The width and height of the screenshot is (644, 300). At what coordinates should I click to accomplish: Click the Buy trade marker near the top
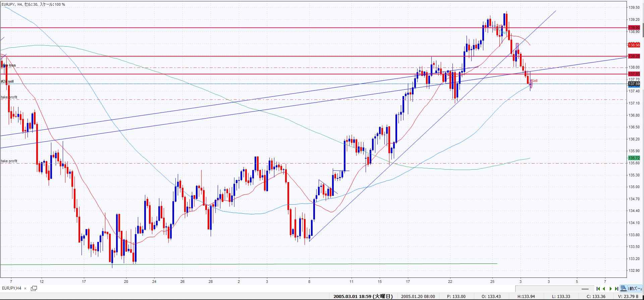[504, 32]
